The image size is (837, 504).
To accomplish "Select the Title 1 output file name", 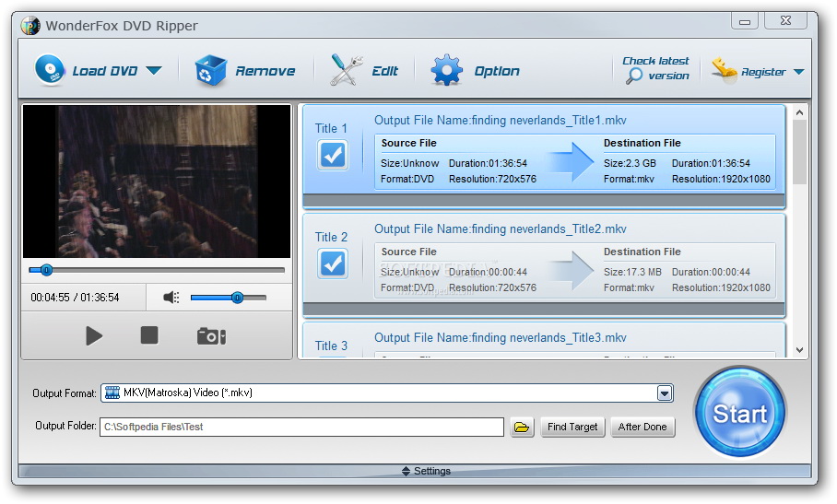I will click(x=501, y=121).
